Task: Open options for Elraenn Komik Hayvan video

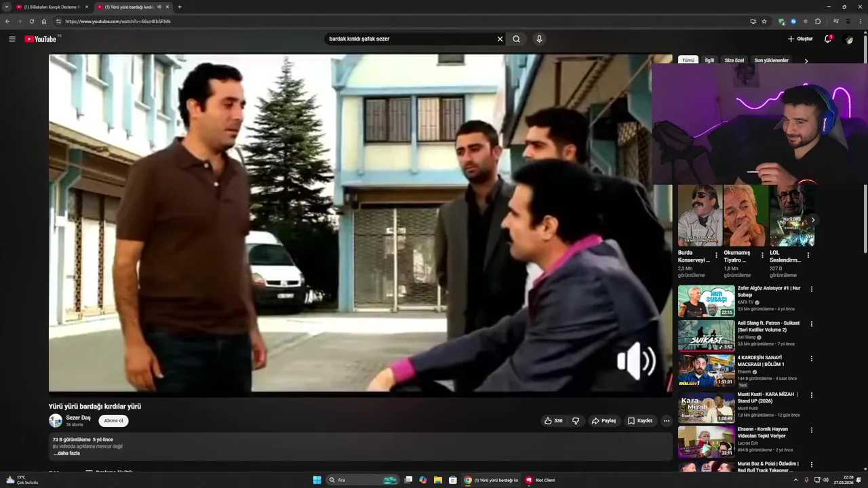Action: (811, 430)
